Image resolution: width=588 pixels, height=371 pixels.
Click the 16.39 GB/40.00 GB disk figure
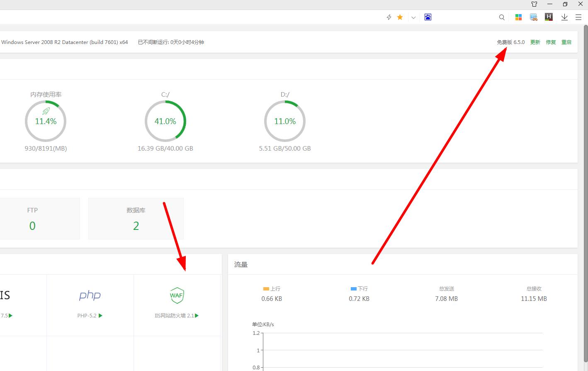click(165, 148)
